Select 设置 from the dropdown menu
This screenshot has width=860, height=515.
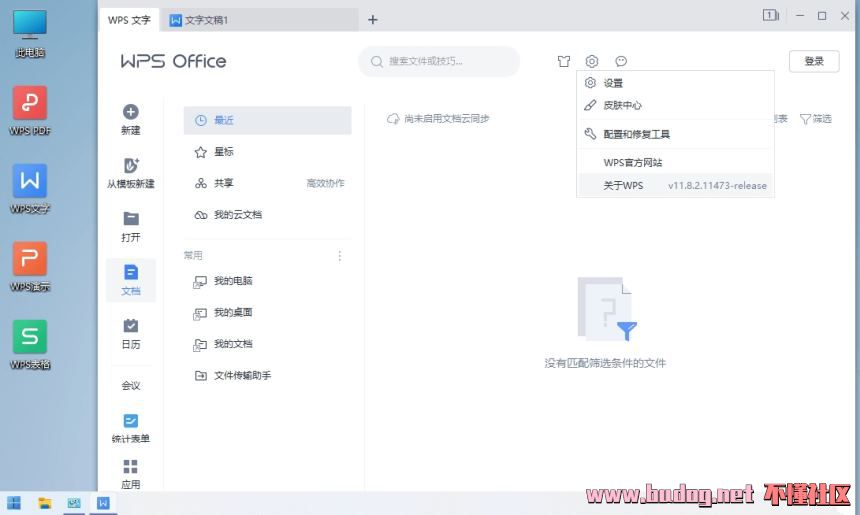click(675, 83)
